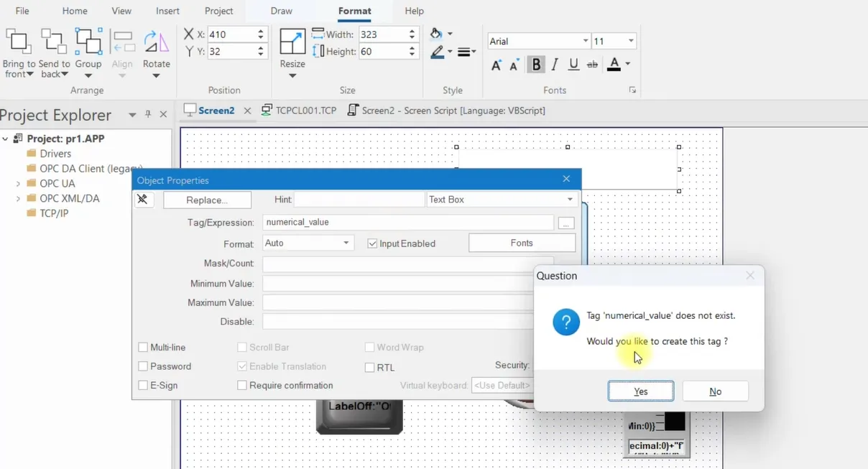This screenshot has height=469, width=868.
Task: Click the blue question mark icon
Action: coord(566,322)
